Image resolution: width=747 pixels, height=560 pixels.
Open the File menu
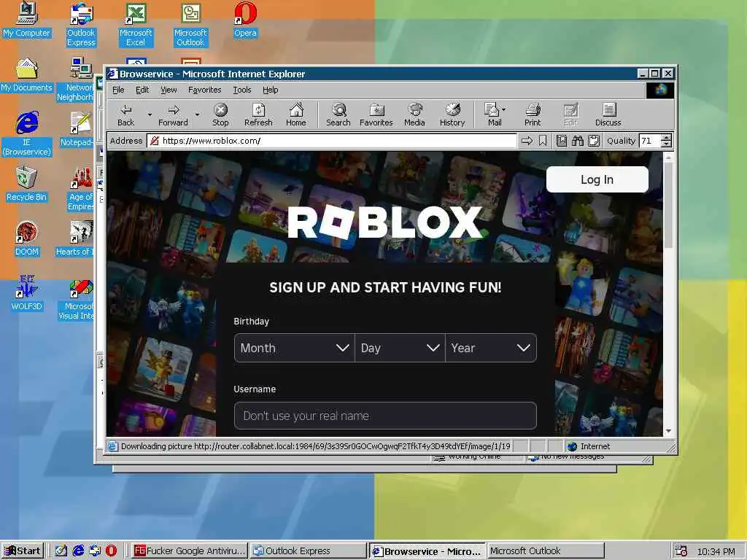click(118, 90)
